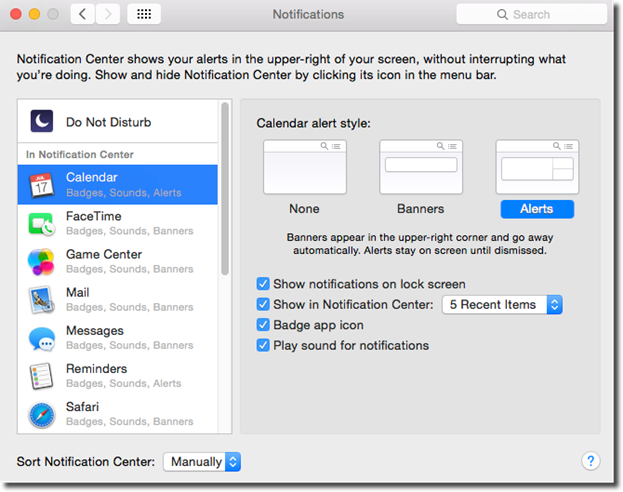The height and width of the screenshot is (492, 623).
Task: Click the magnifier icon in Search field
Action: 502,14
